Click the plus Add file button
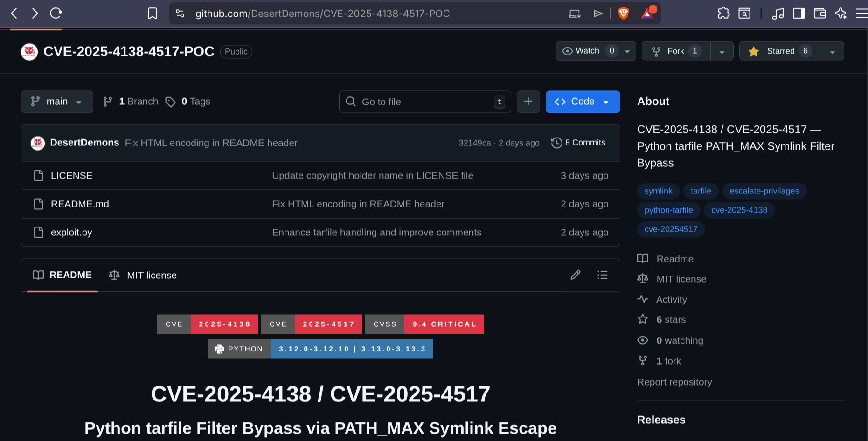 pyautogui.click(x=528, y=102)
